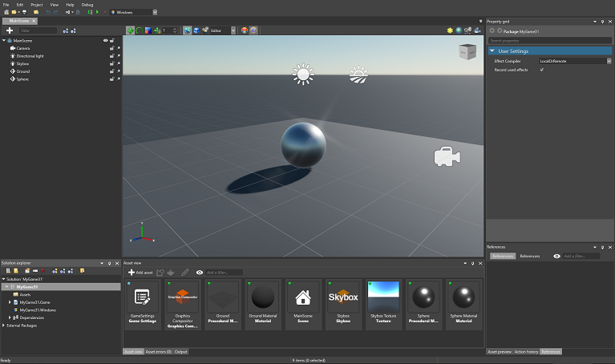Toggle the Asset view eye filter
615x364 pixels.
point(199,273)
